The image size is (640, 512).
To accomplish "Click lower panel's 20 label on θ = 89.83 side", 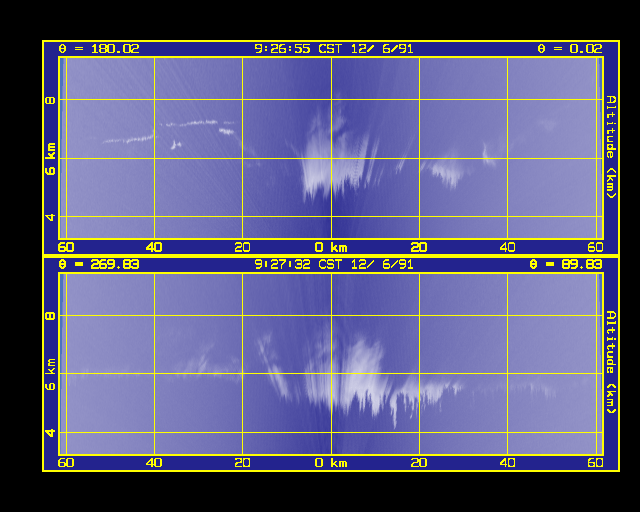I will [419, 463].
